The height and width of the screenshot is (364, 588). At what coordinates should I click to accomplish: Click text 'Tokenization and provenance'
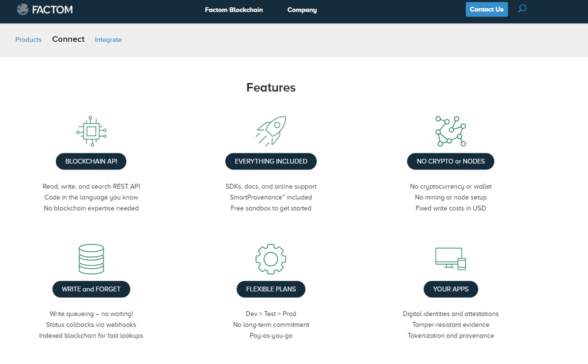tap(451, 336)
